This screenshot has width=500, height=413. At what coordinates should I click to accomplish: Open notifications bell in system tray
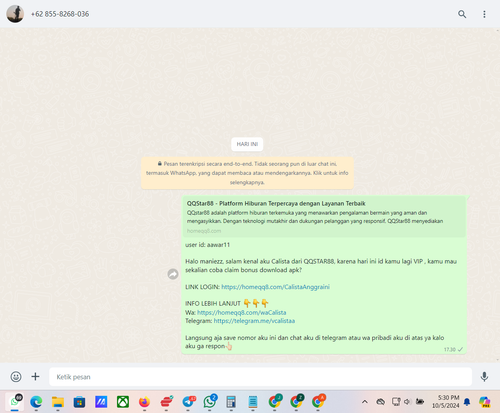click(x=467, y=402)
